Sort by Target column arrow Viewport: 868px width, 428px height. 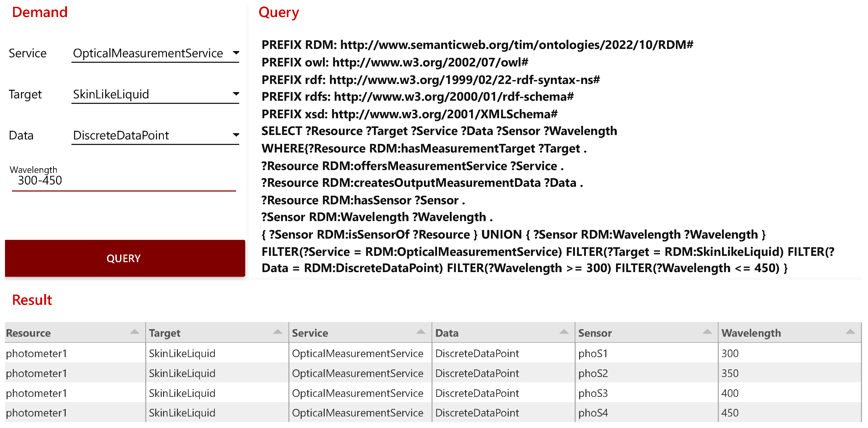click(x=278, y=332)
